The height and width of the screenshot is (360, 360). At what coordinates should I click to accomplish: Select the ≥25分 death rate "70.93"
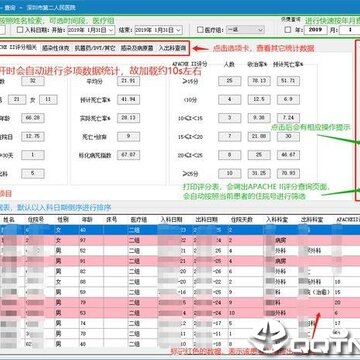click(x=288, y=174)
